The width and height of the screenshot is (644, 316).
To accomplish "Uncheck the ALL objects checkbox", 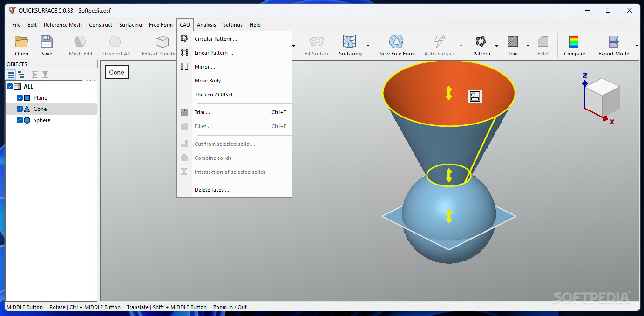I will tap(10, 87).
